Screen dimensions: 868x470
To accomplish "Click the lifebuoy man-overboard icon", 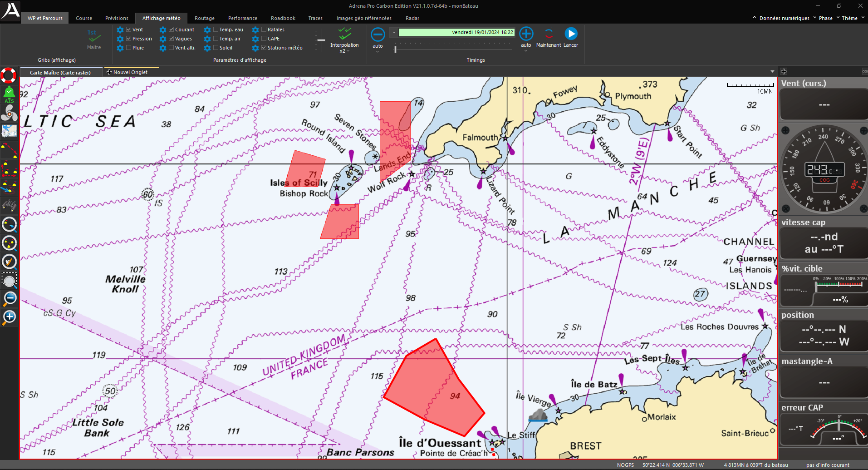I will coord(9,75).
